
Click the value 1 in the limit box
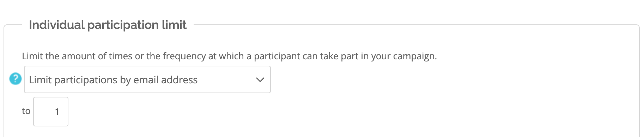57,112
